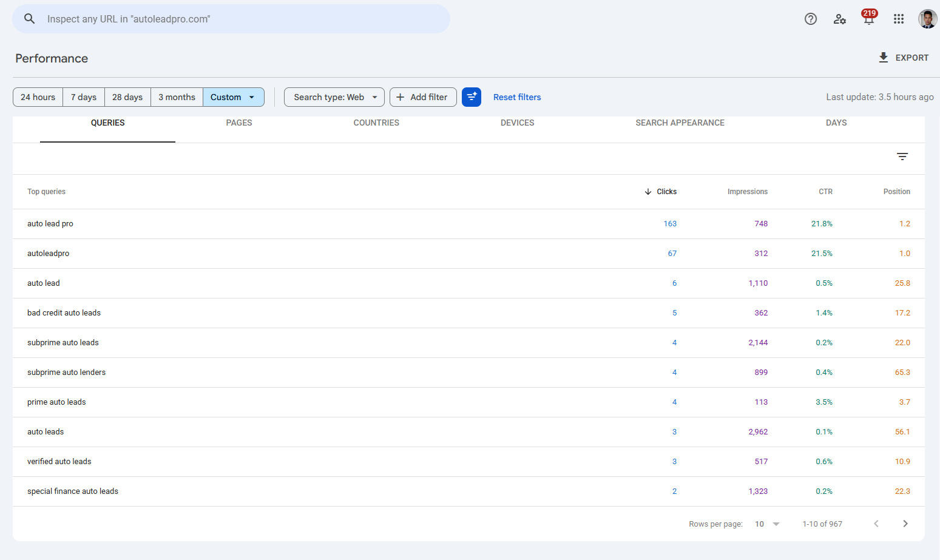940x560 pixels.
Task: Click the 163 clicks value
Action: 670,224
